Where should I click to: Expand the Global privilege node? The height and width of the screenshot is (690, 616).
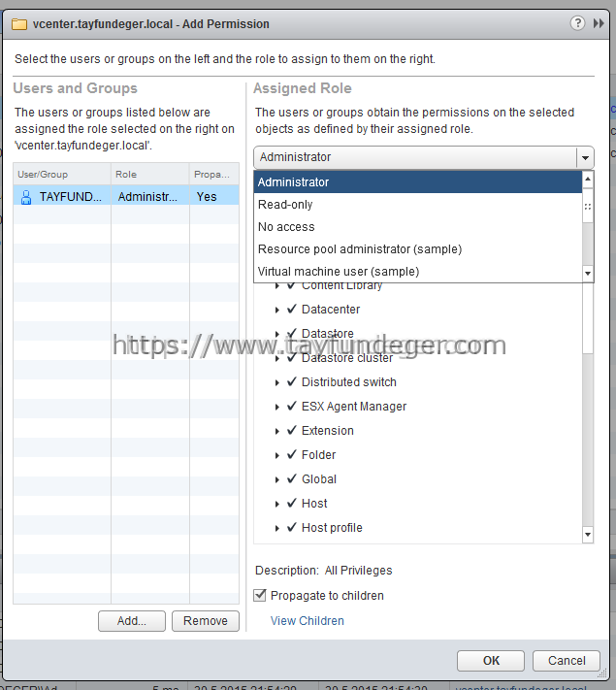coord(276,479)
